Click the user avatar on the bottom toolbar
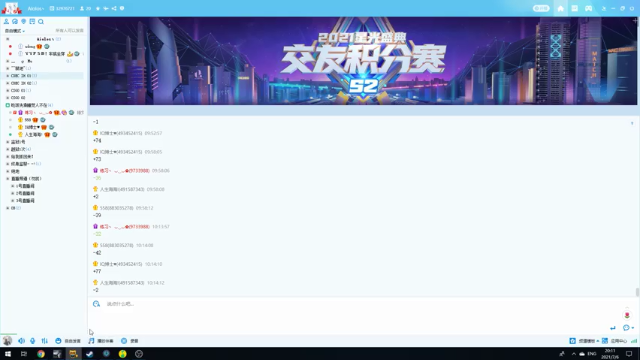The width and height of the screenshot is (640, 360). click(7, 340)
